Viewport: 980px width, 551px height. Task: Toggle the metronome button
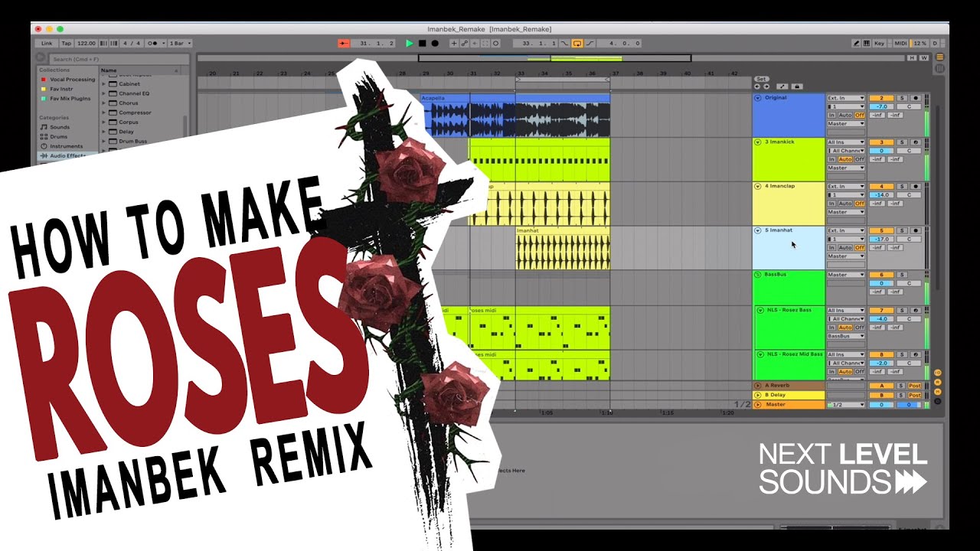click(x=156, y=44)
